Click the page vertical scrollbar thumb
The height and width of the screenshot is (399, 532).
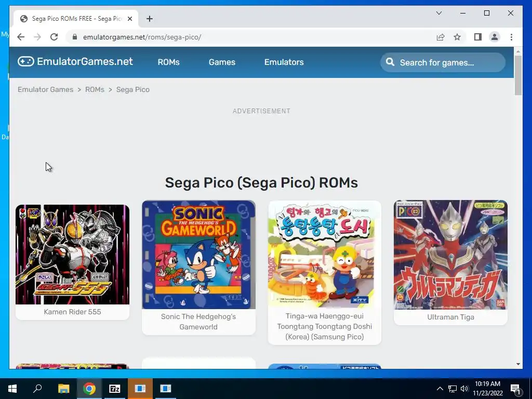click(518, 75)
